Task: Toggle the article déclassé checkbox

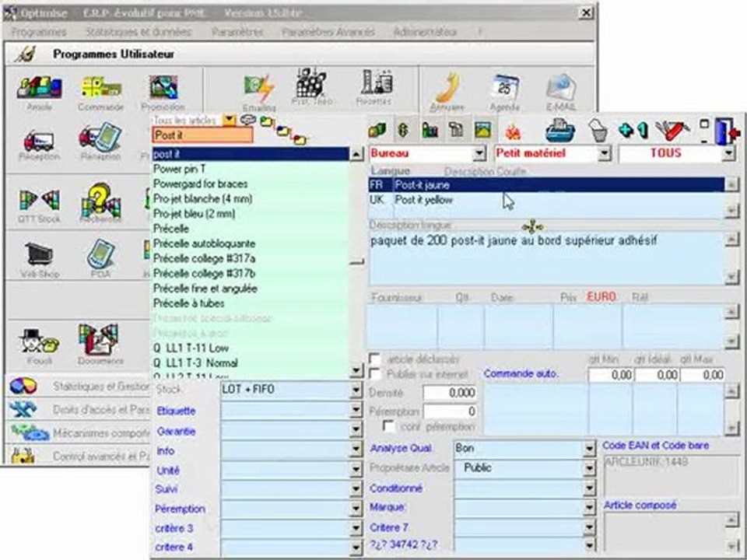Action: tap(375, 359)
